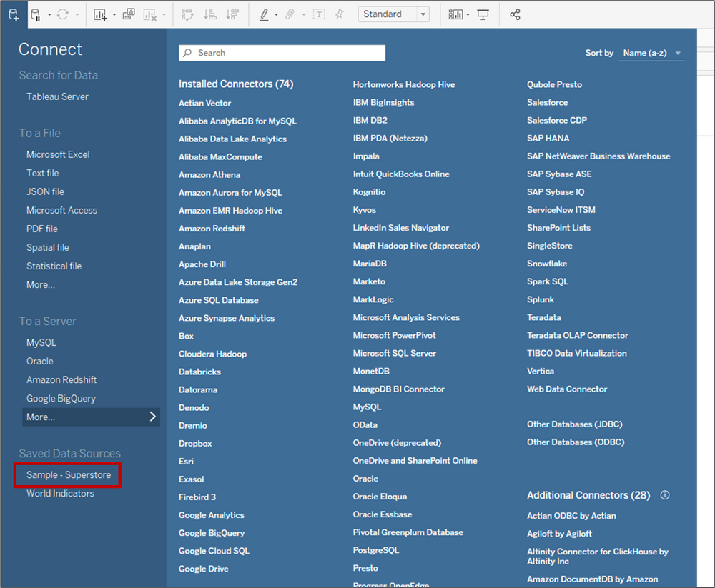Open the new worksheet dropdown arrow
The width and height of the screenshot is (715, 588).
click(x=114, y=14)
